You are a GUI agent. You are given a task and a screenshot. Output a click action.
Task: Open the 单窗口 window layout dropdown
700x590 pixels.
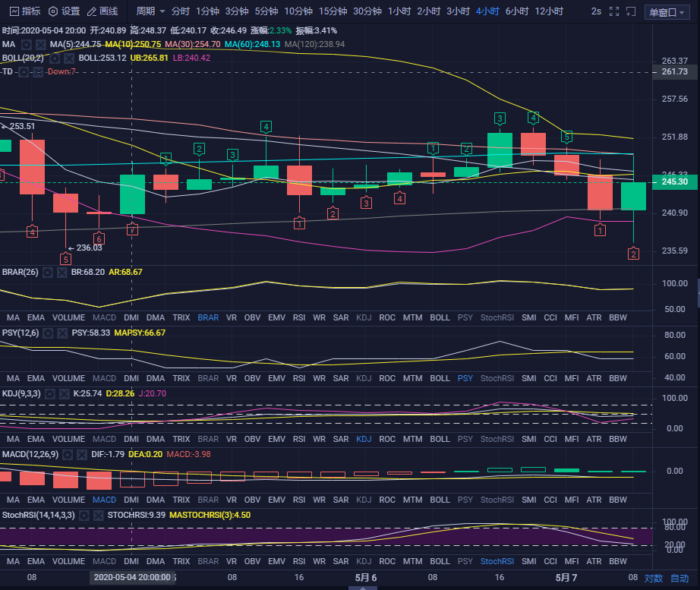pos(667,12)
